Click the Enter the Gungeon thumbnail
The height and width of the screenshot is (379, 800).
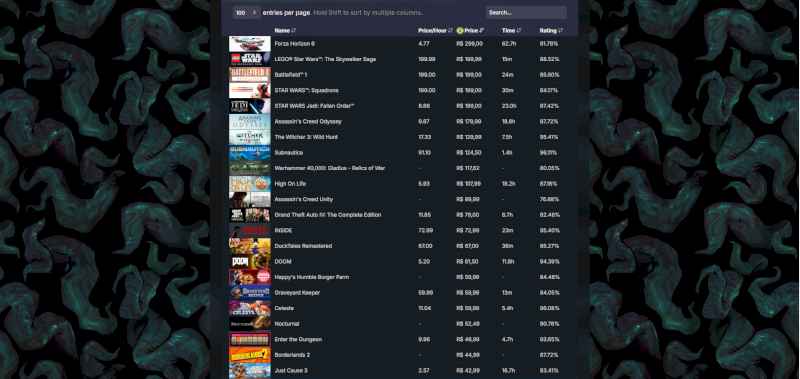pyautogui.click(x=249, y=339)
